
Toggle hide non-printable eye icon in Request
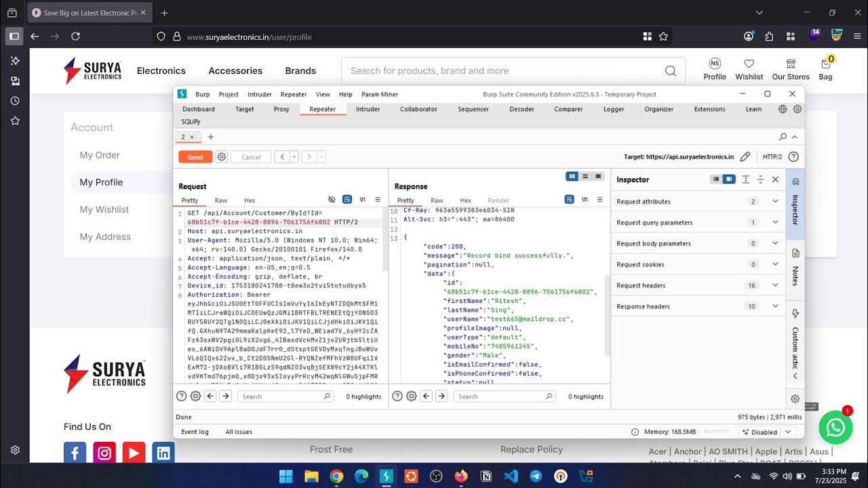pos(332,200)
